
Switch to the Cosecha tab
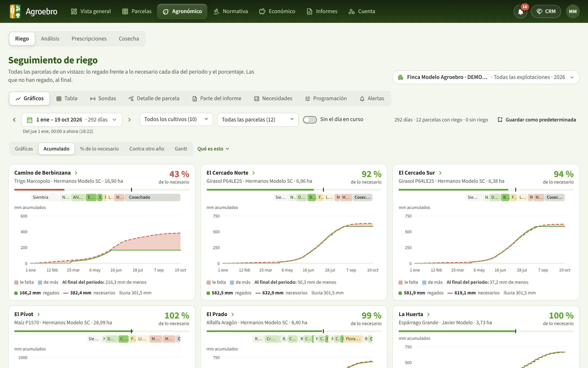129,39
